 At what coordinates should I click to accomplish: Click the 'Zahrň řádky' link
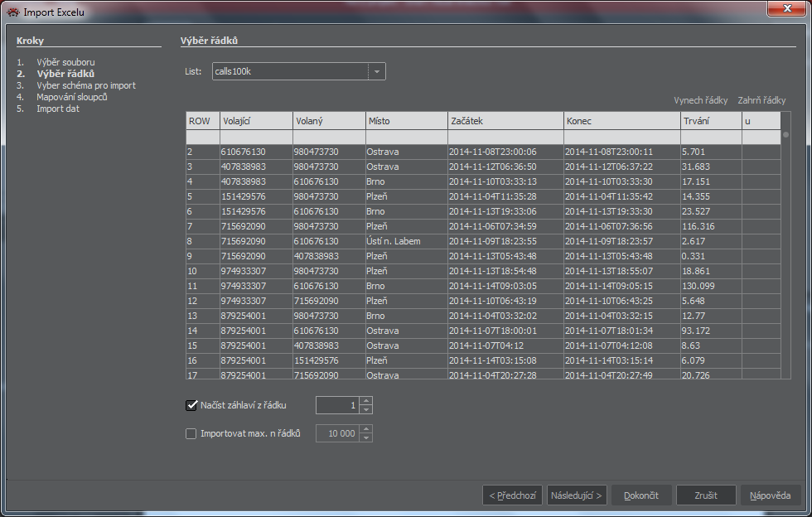tap(761, 100)
